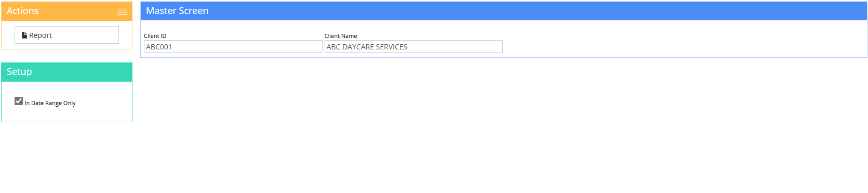Viewport: 868px width, 193px height.
Task: Click the Setup panel title
Action: [x=19, y=72]
